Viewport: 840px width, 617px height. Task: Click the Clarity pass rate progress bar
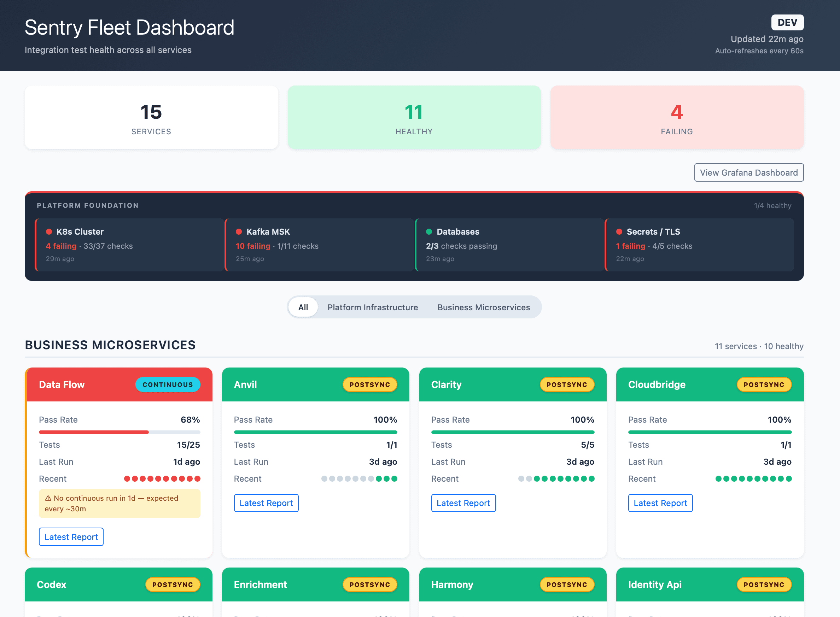[513, 432]
